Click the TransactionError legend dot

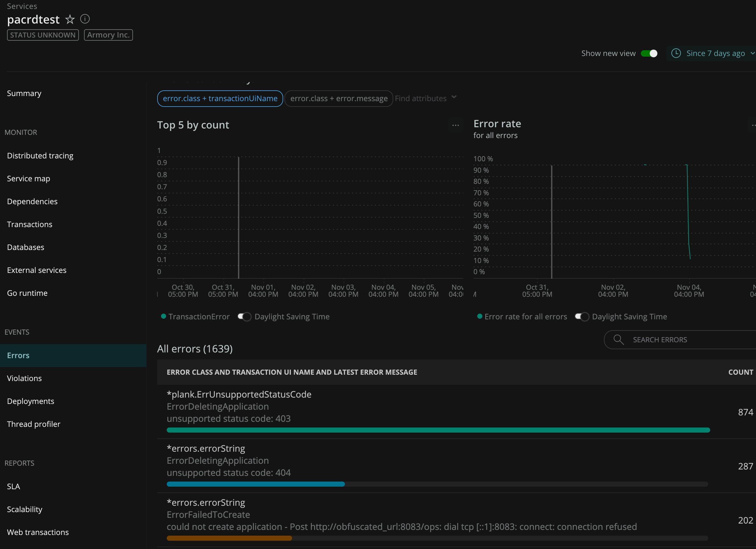click(x=163, y=316)
